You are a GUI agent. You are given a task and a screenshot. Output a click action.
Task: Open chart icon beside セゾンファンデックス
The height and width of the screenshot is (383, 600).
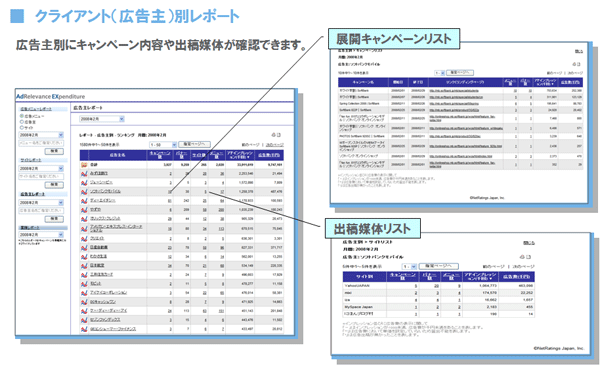tap(84, 320)
